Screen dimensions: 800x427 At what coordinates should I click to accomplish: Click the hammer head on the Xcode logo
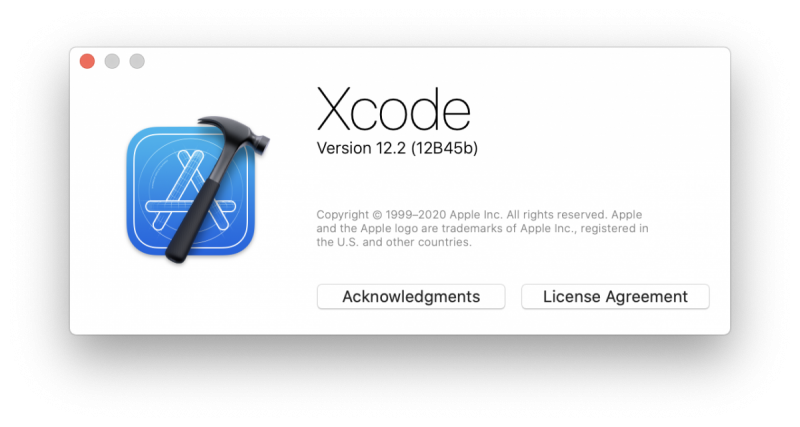click(236, 133)
